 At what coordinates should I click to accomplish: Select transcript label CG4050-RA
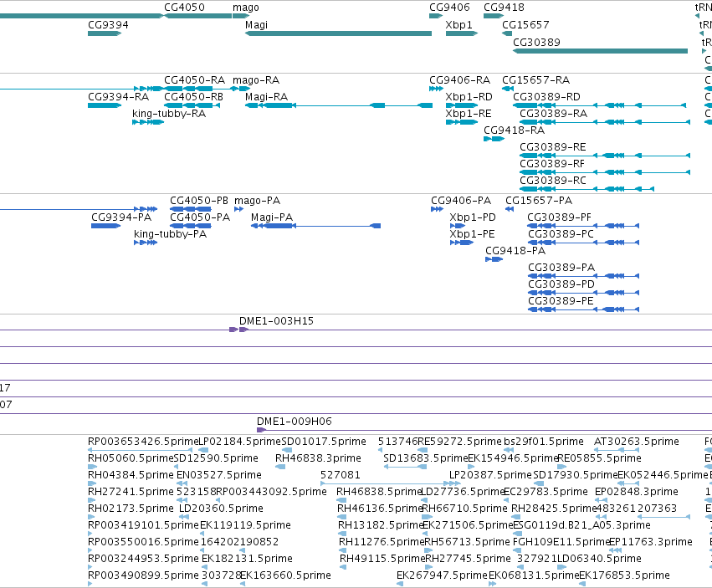(194, 80)
